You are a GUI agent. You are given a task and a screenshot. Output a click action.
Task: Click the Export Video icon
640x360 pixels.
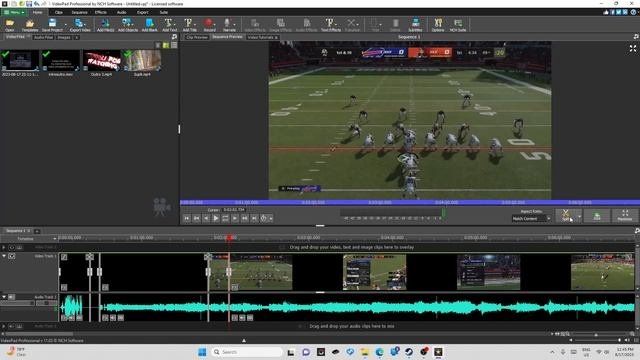[80, 25]
